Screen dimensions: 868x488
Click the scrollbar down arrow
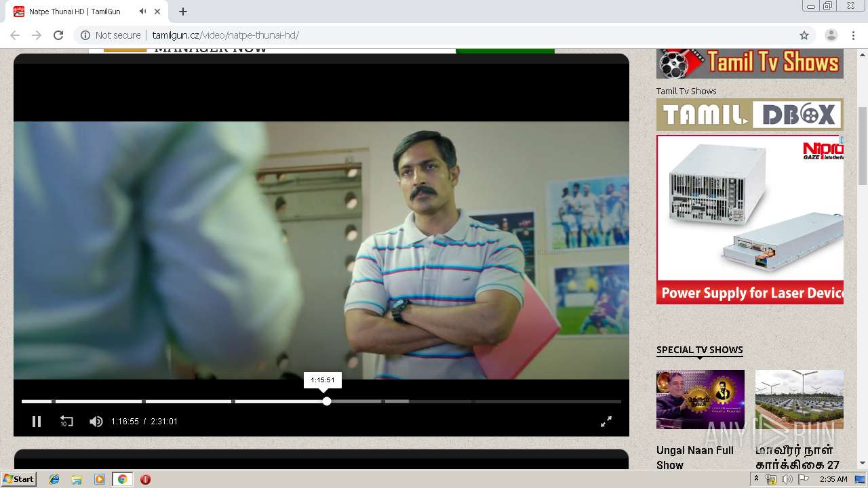[x=863, y=464]
